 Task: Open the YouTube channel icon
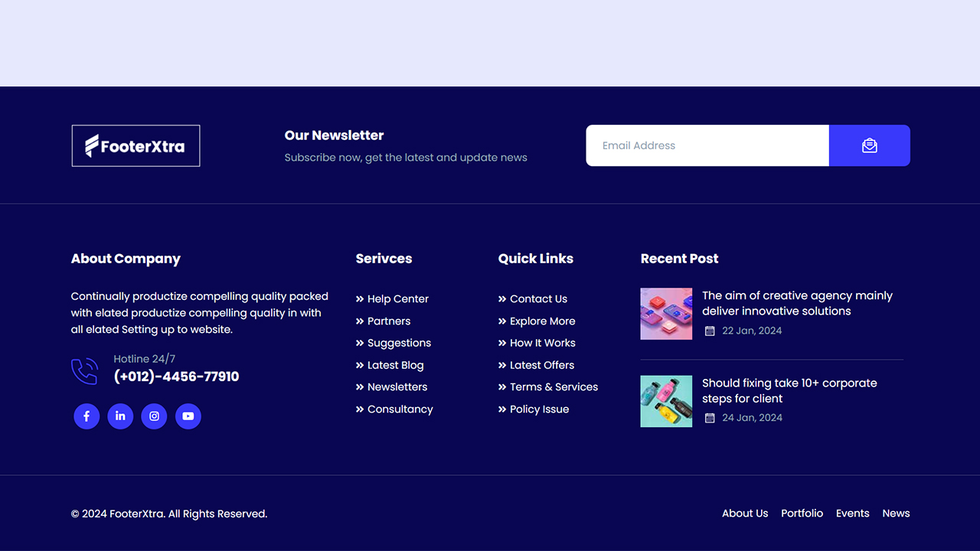[188, 416]
